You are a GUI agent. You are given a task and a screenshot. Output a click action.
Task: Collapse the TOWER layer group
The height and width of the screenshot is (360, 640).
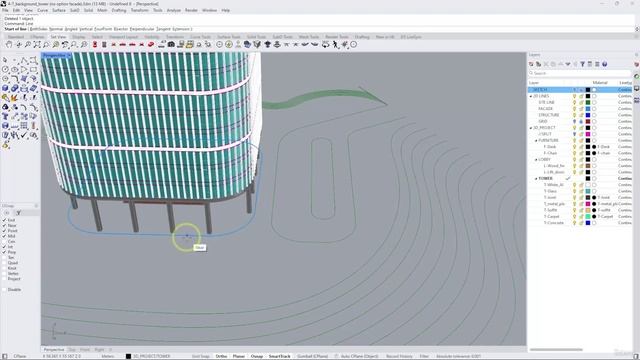pyautogui.click(x=536, y=178)
